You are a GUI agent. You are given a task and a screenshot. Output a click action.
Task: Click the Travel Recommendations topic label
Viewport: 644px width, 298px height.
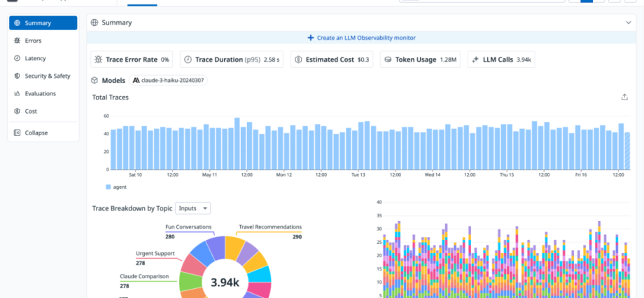(x=271, y=226)
